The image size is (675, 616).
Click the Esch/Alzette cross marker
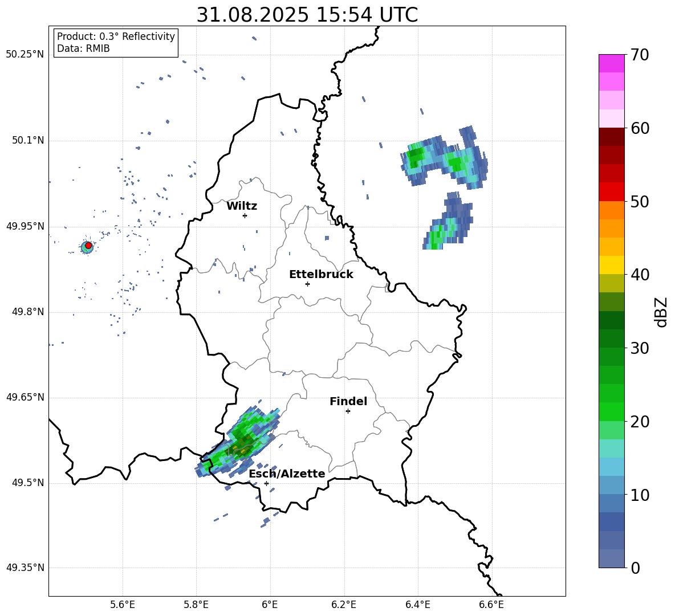pos(266,483)
